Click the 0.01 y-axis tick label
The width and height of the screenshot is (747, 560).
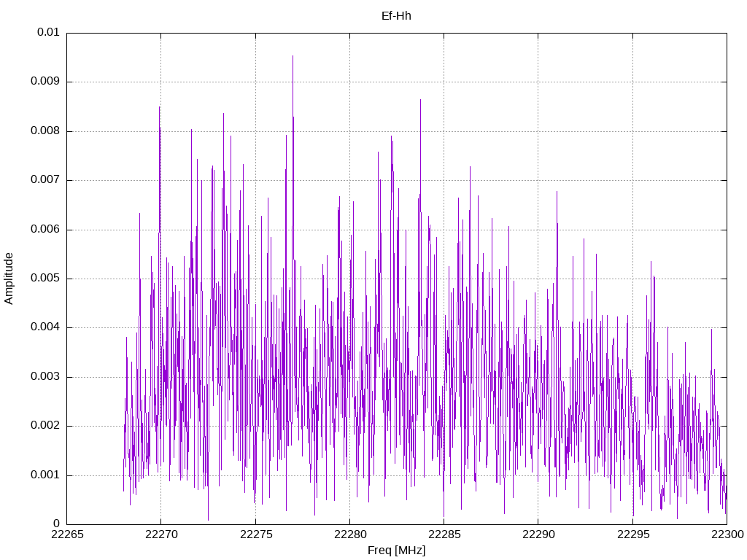tap(48, 32)
